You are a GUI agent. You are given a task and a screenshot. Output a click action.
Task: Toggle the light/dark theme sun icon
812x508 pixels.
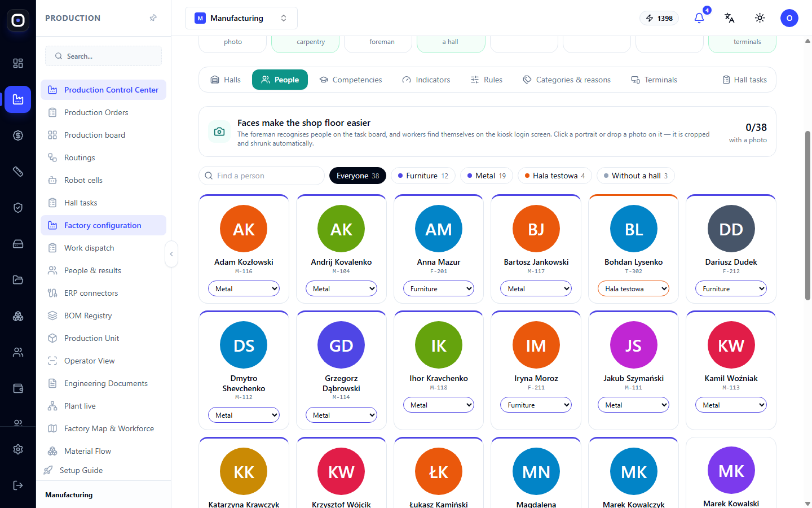click(760, 18)
